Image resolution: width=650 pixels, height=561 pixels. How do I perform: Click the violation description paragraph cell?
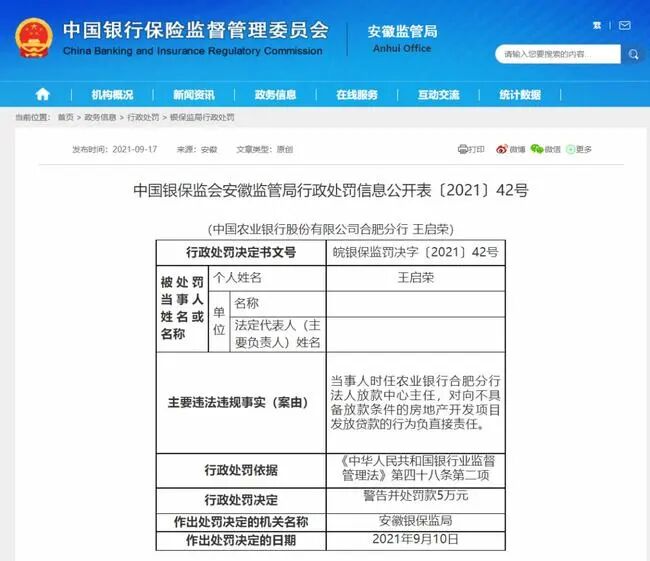coord(416,403)
